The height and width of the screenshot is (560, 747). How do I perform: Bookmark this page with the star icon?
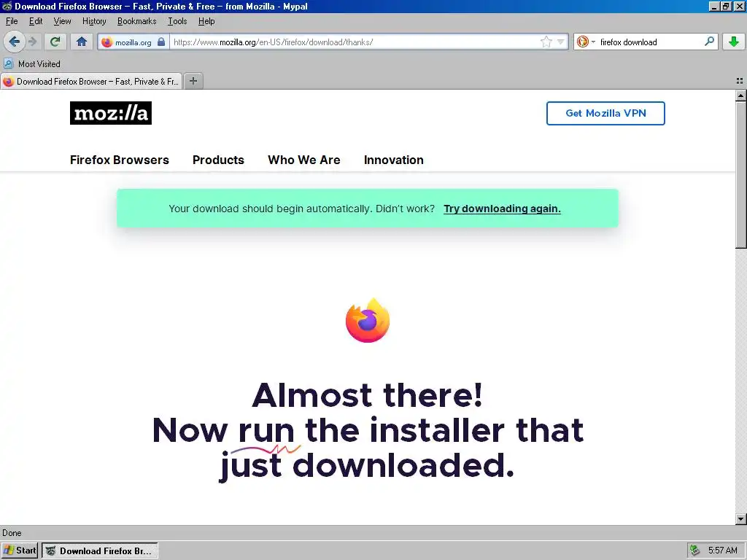click(x=546, y=42)
